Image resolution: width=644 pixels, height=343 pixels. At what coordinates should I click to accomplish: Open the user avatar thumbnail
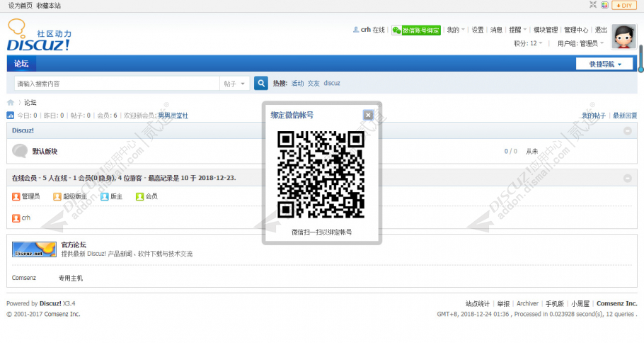click(624, 37)
